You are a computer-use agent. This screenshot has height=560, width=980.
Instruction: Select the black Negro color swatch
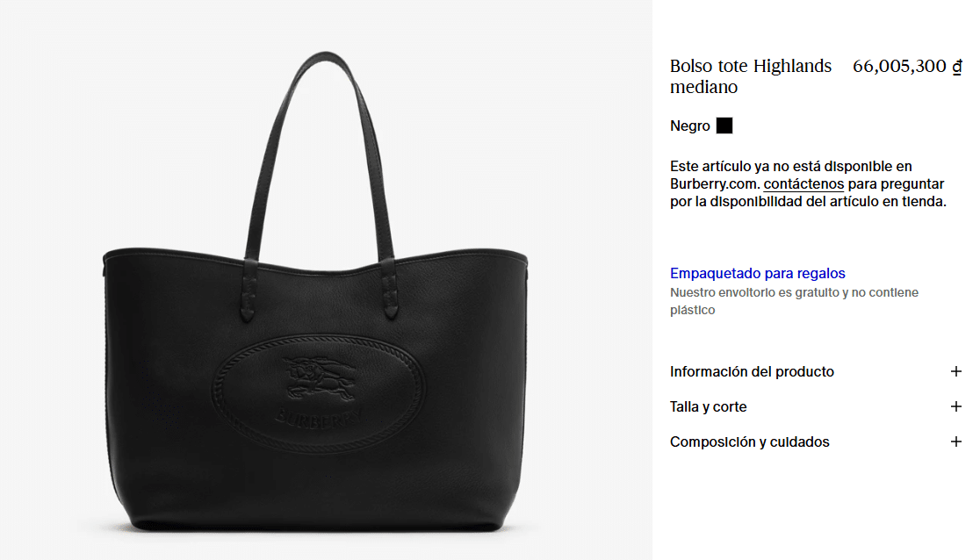(x=724, y=126)
